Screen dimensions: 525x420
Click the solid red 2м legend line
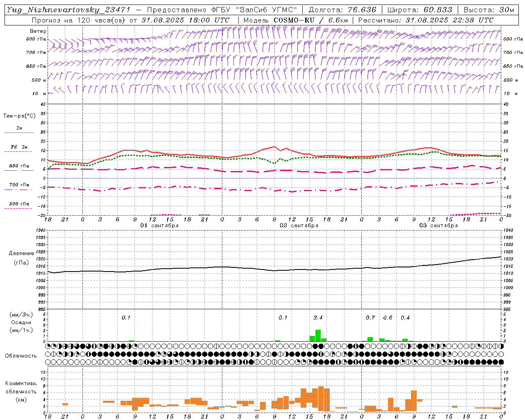[19, 132]
